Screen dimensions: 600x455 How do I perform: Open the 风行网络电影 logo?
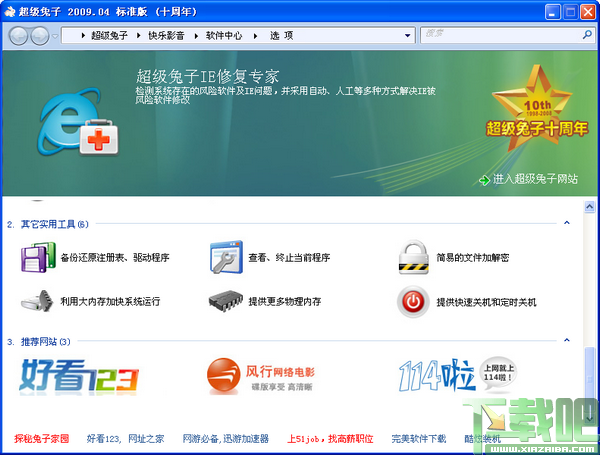[261, 375]
